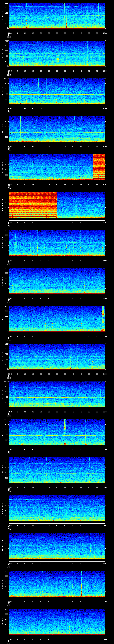Select the spectrogram panel starting at 12:16:00
The height and width of the screenshot is (644, 114).
(57, 91)
